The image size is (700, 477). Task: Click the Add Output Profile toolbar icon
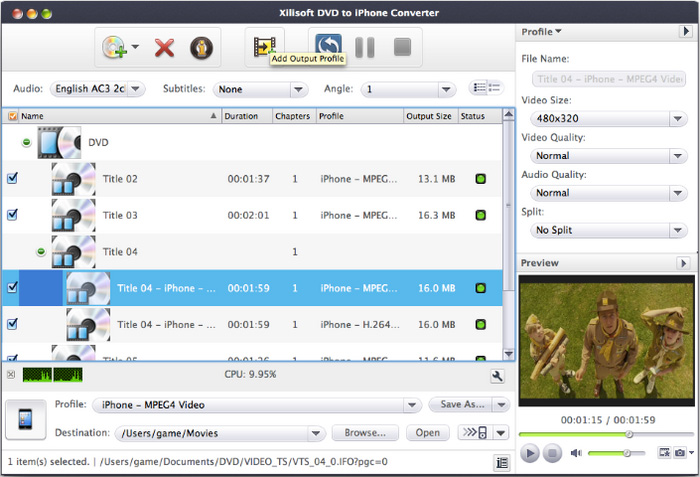(264, 46)
